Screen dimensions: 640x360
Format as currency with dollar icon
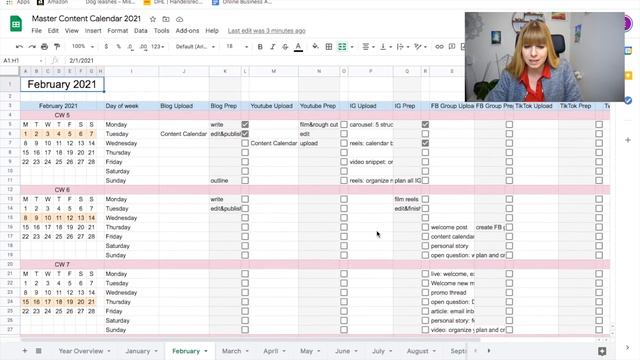(x=106, y=47)
